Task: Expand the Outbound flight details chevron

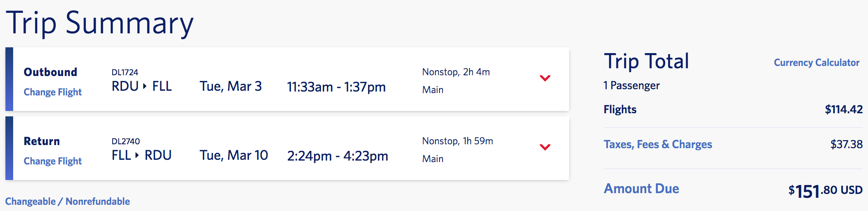Action: 545,78
